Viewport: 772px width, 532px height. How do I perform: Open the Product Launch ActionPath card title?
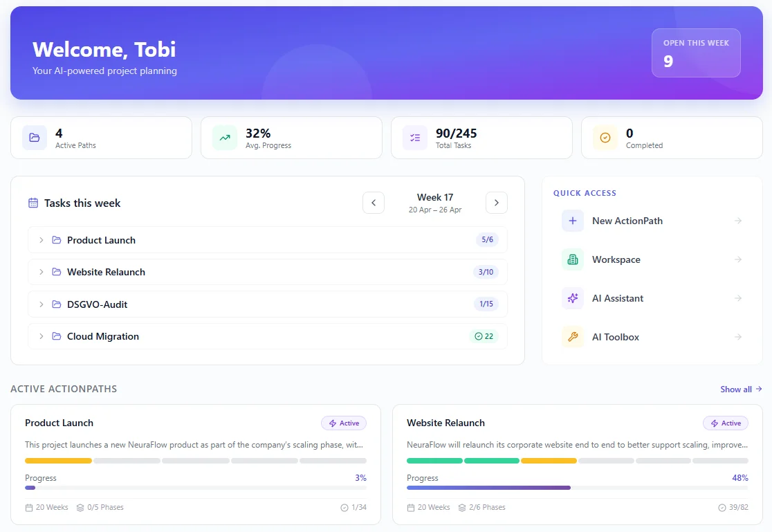[x=59, y=423]
